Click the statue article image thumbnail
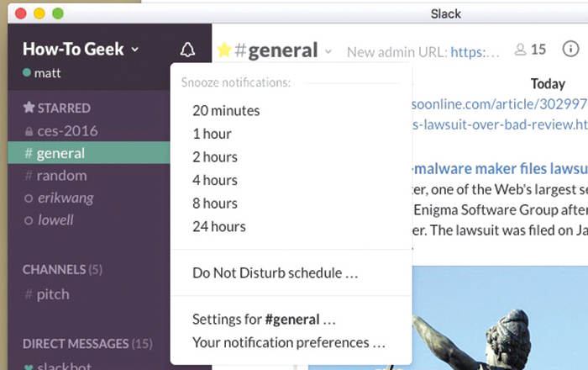Image resolution: width=588 pixels, height=370 pixels. (501, 318)
